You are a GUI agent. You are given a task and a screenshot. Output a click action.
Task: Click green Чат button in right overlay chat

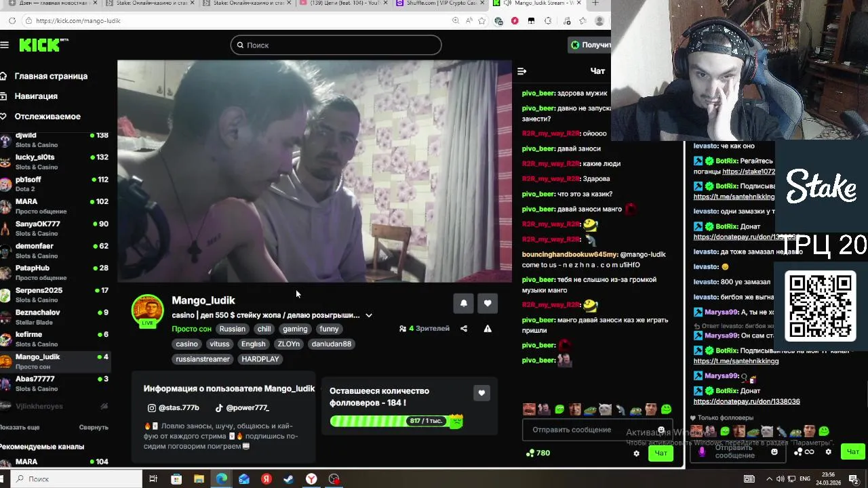click(853, 452)
